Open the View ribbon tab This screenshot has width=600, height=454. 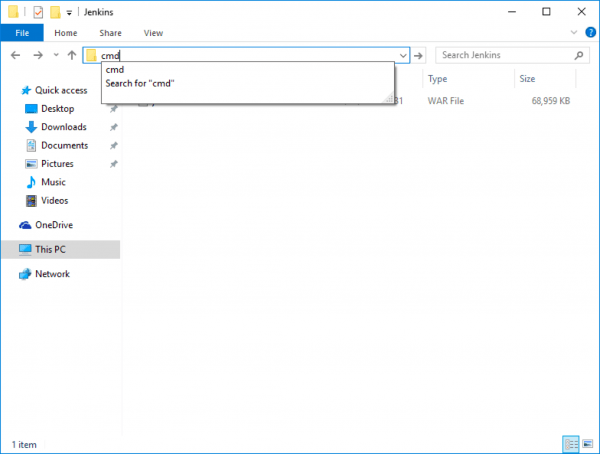click(x=153, y=33)
